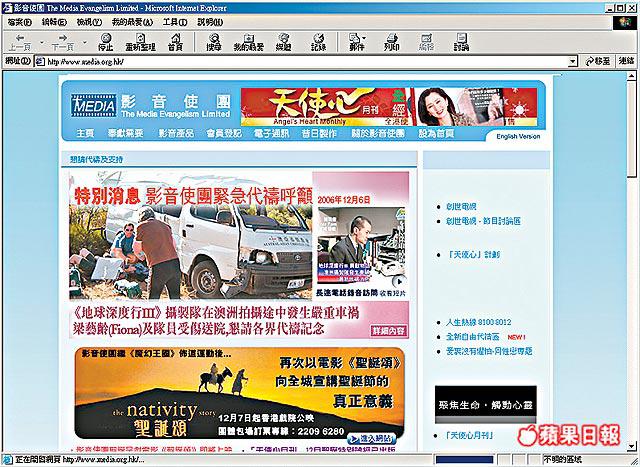This screenshot has height=467, width=640.
Task: Click the 會員登記 navigation tab
Action: pyautogui.click(x=224, y=133)
